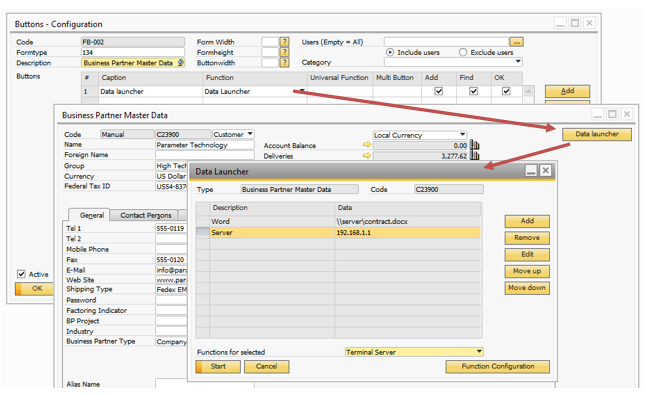The height and width of the screenshot is (395, 646).
Task: Click the Remove button
Action: (527, 238)
